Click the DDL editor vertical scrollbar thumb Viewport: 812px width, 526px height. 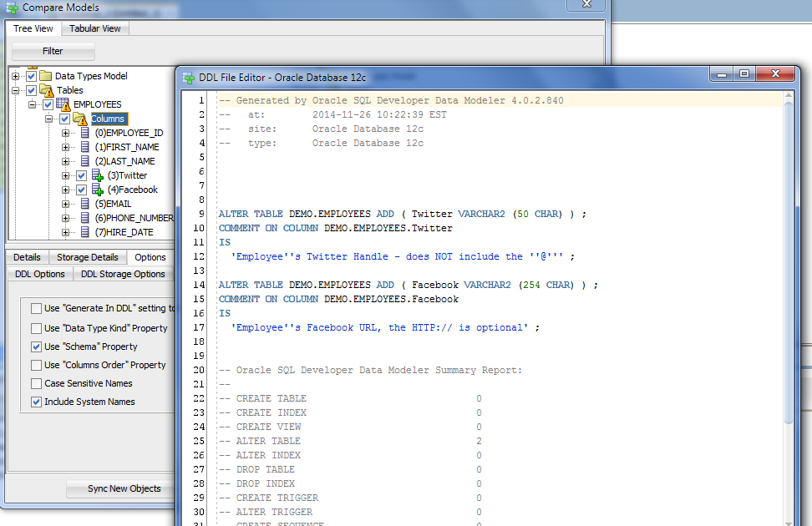[x=789, y=263]
